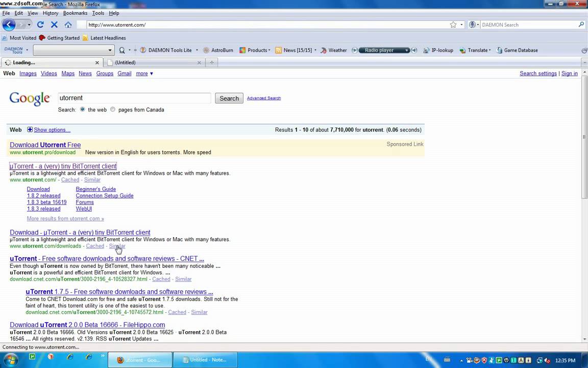Click the Sign in link
Screen dimensions: 588x368
click(x=569, y=74)
